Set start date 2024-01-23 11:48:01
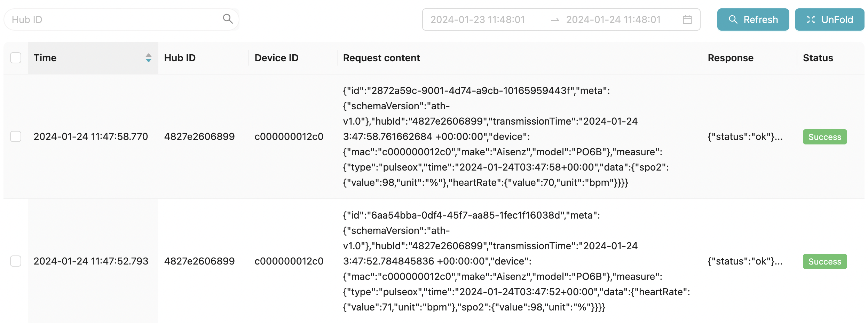Image resolution: width=868 pixels, height=323 pixels. pyautogui.click(x=478, y=19)
